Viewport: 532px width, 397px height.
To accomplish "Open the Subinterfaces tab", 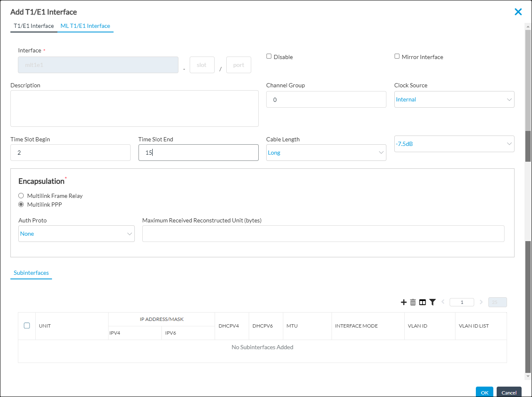I will [x=31, y=273].
